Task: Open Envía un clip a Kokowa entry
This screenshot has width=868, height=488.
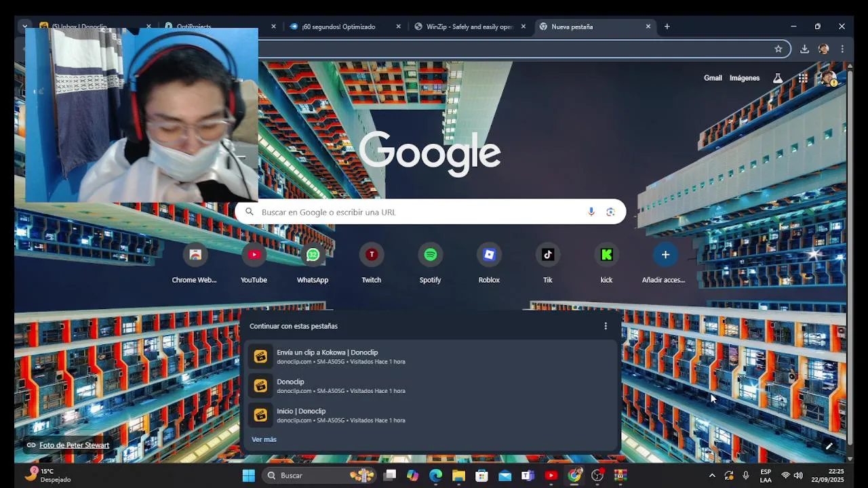Action: [431, 357]
